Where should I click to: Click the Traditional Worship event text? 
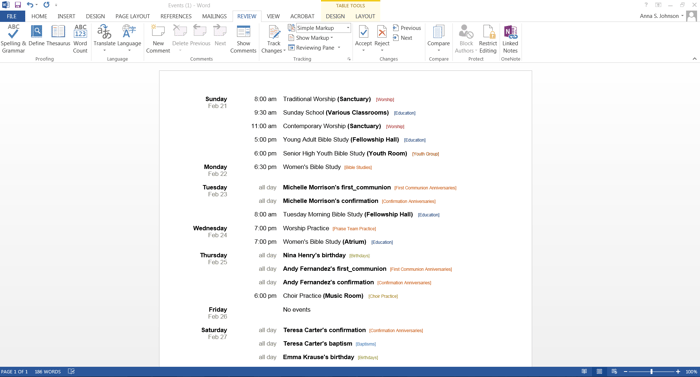click(327, 99)
